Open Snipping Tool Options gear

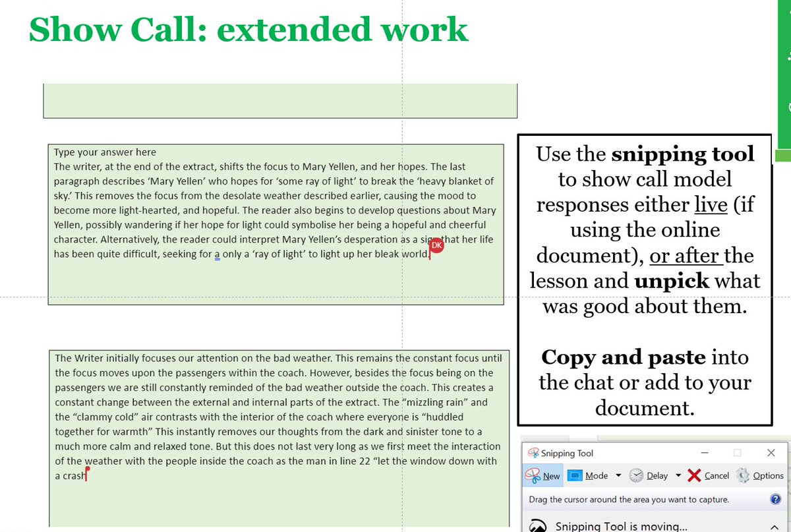tap(743, 475)
